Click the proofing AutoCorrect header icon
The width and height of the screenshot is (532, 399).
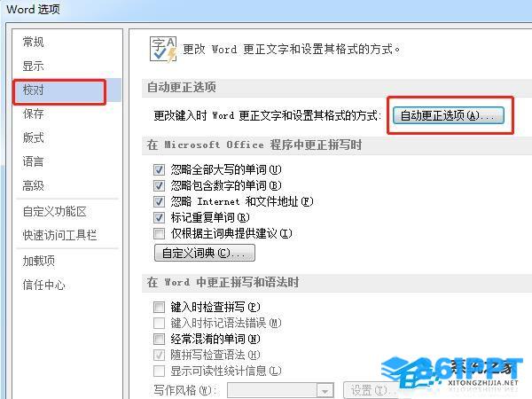[163, 50]
